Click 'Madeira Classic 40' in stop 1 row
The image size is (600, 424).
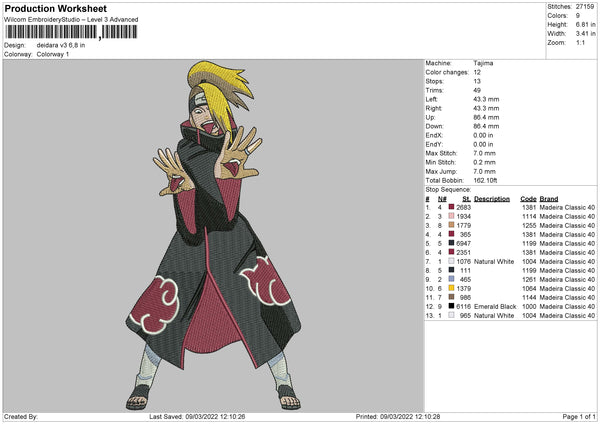tap(567, 207)
